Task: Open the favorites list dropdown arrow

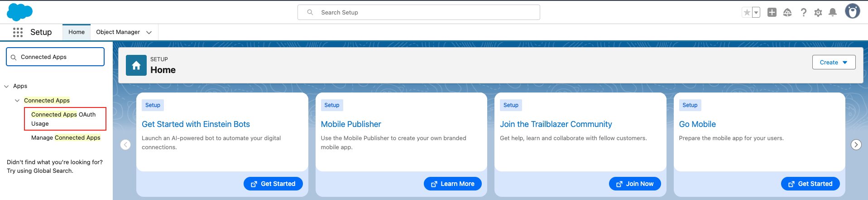Action: click(x=756, y=13)
